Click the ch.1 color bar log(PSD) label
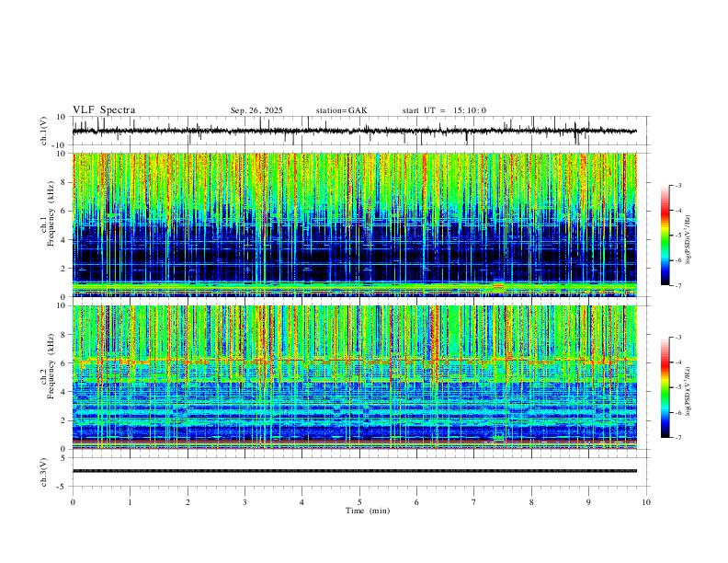Viewport: 728px width, 563px height. (688, 240)
